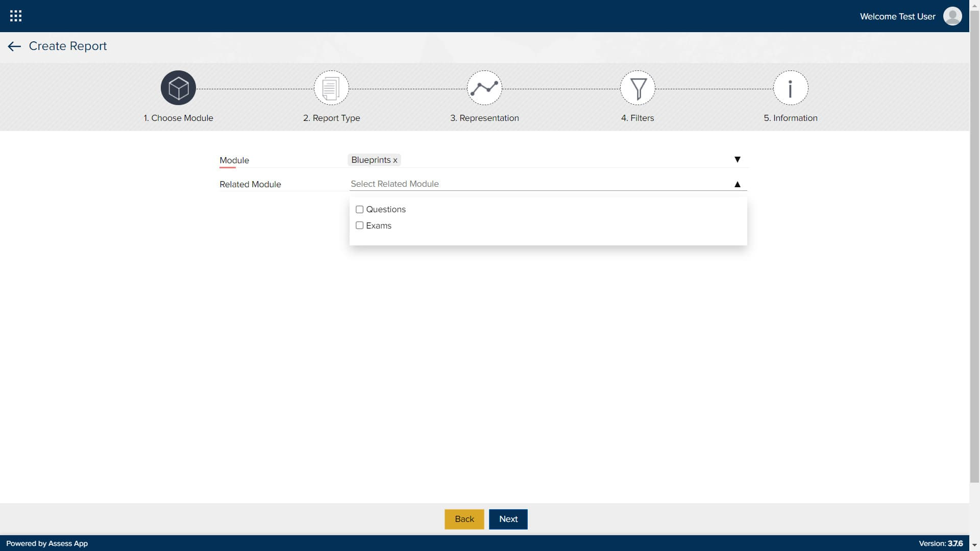
Task: Click the scrollbar down arrow at bottom
Action: pyautogui.click(x=974, y=545)
